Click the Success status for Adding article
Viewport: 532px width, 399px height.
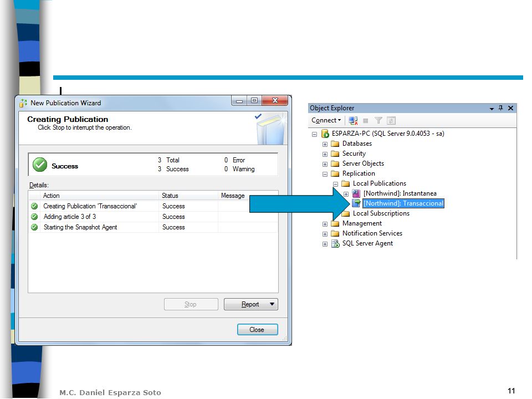[173, 217]
